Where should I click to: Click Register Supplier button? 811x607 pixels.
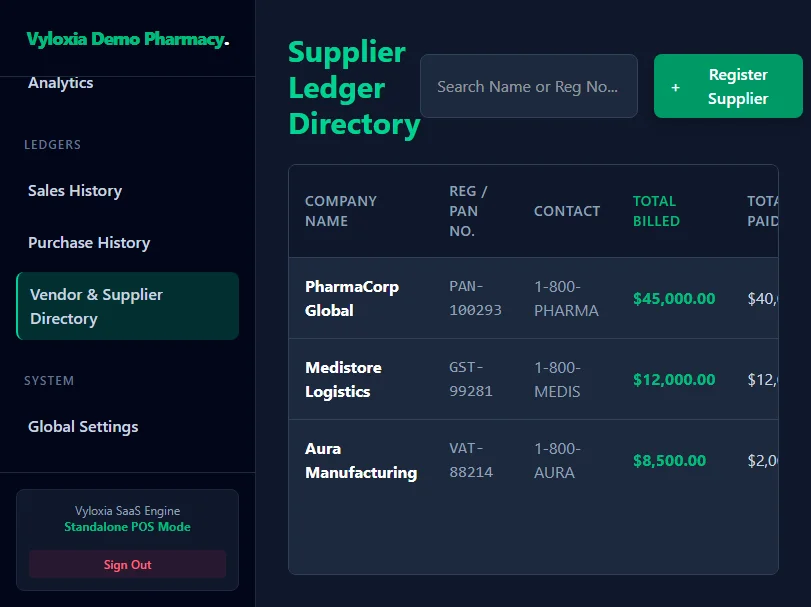[x=728, y=86]
